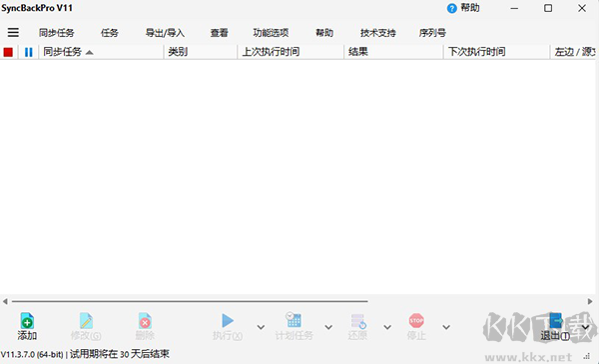
Task: Open the 帮助 menu in menu bar
Action: [324, 33]
